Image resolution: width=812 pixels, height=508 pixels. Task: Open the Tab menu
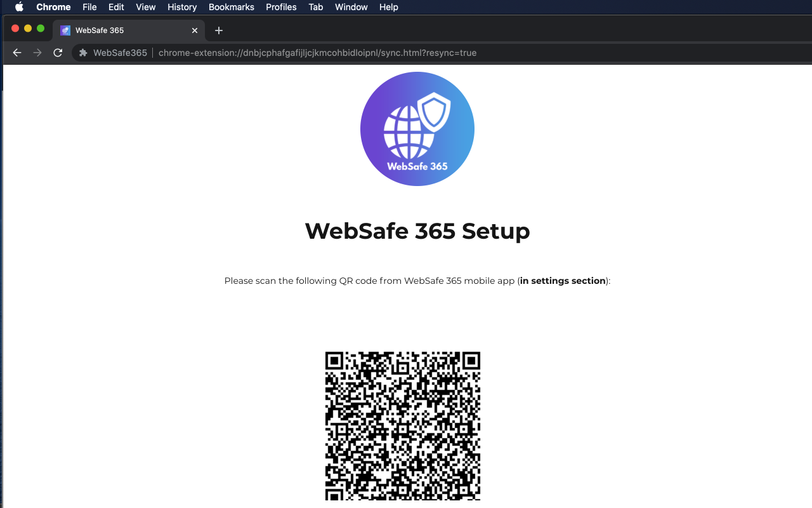(x=316, y=7)
